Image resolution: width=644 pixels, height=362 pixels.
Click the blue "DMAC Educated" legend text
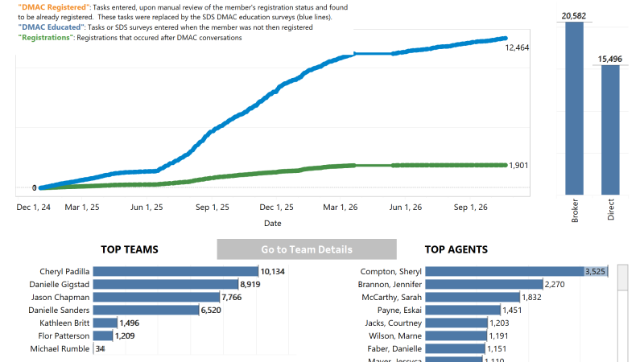coord(52,27)
